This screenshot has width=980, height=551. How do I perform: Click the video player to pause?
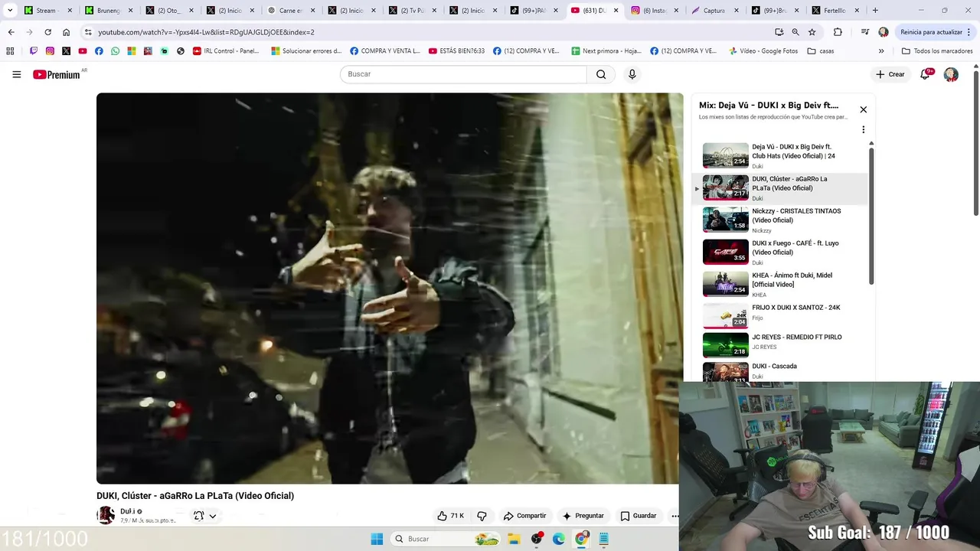tap(390, 289)
